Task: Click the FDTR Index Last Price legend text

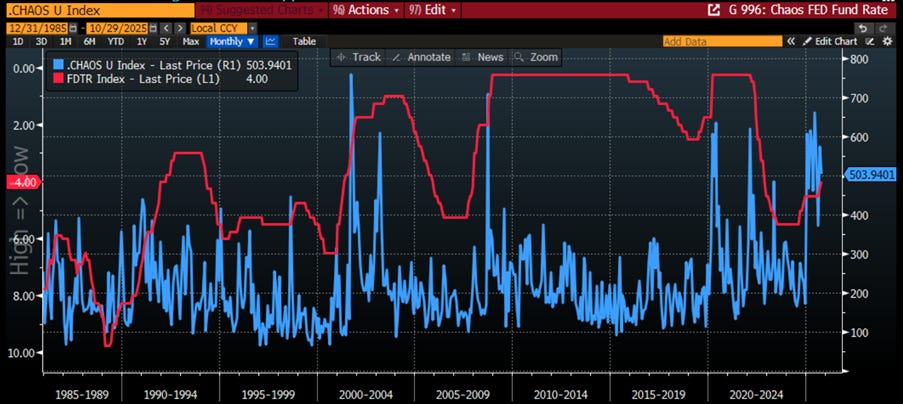Action: point(143,79)
